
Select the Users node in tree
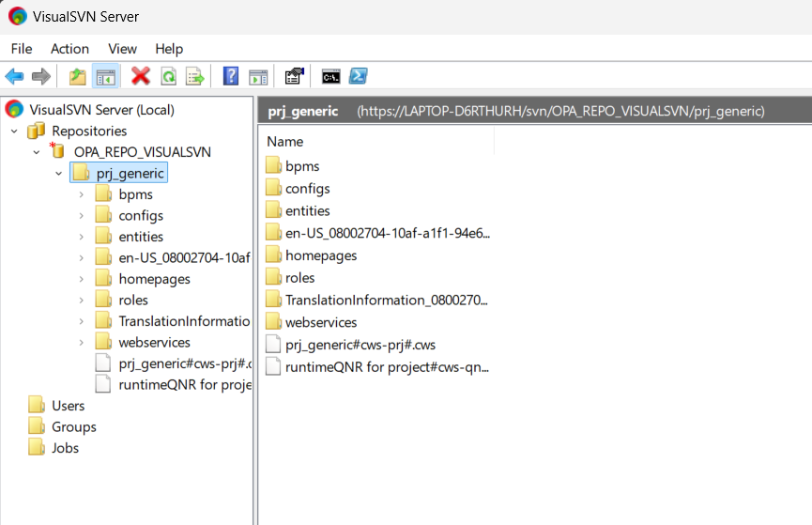[x=57, y=406]
